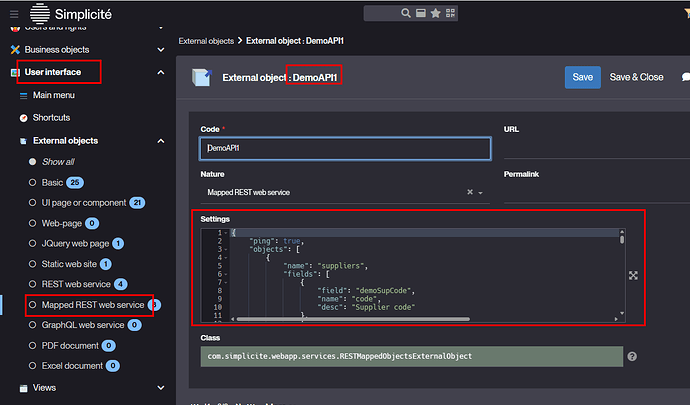This screenshot has width=690, height=405.
Task: Click Save & Close button
Action: 636,77
